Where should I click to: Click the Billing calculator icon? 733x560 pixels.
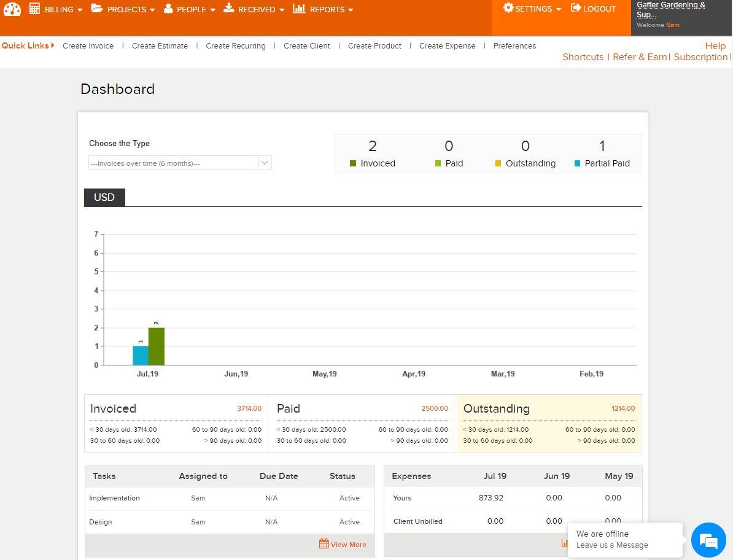(x=35, y=9)
